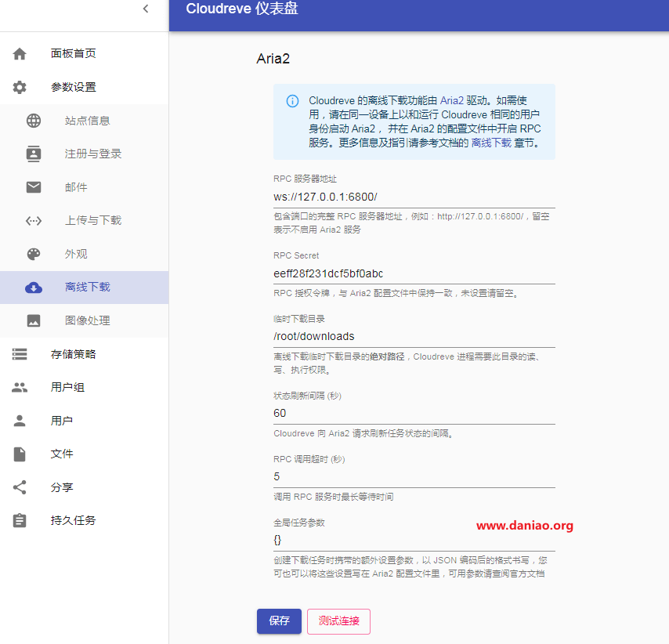Click the 临时下载目录 path field

point(414,336)
